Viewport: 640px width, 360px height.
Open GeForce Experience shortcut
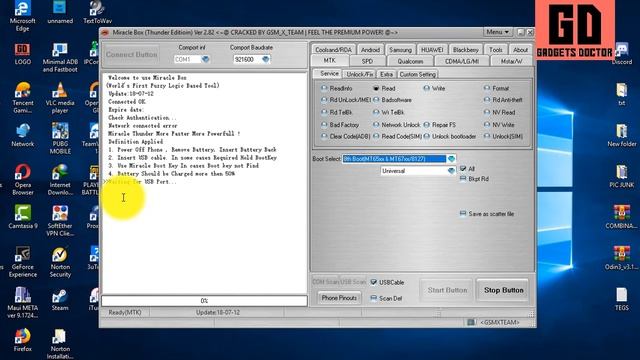click(x=22, y=262)
